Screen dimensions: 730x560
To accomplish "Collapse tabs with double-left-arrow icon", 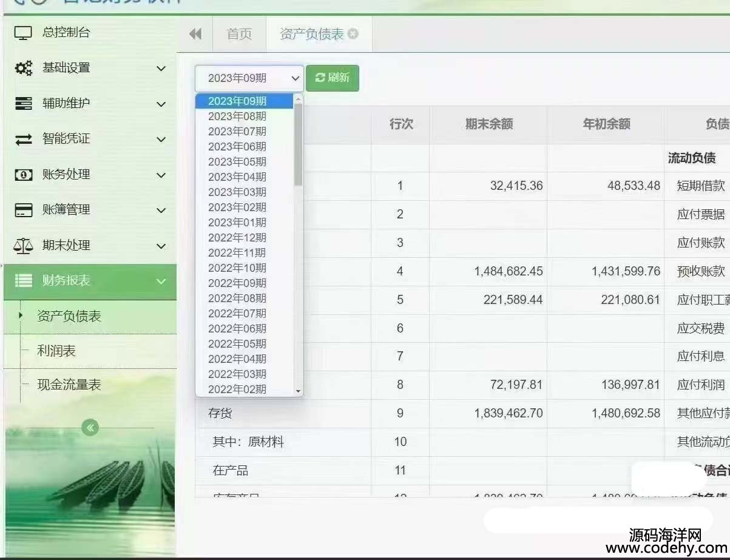I will tap(195, 34).
